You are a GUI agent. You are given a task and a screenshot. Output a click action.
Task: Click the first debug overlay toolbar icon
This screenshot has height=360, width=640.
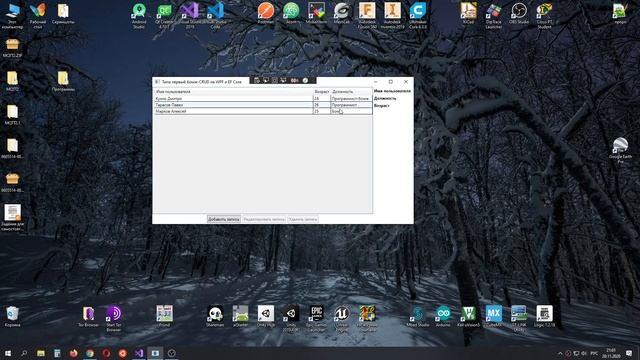[x=257, y=80]
